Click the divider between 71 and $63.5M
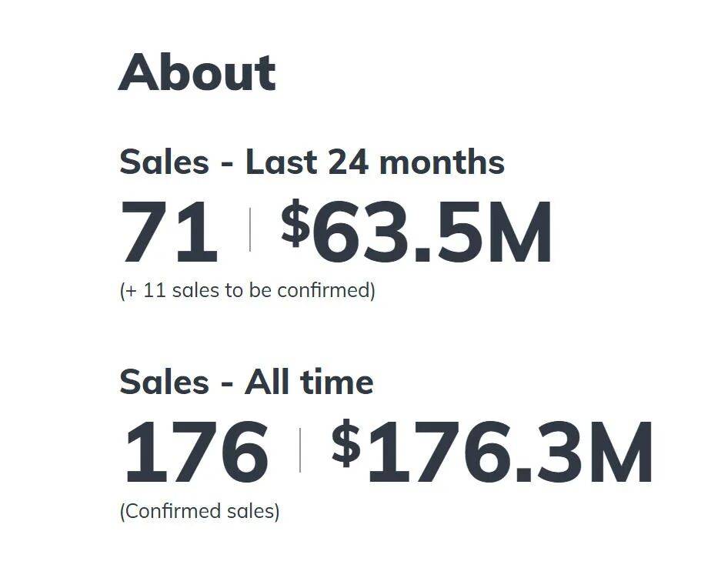The image size is (711, 588). (250, 230)
